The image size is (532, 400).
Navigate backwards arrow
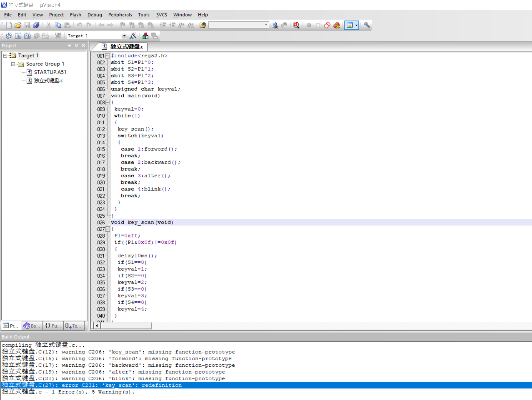tap(101, 25)
